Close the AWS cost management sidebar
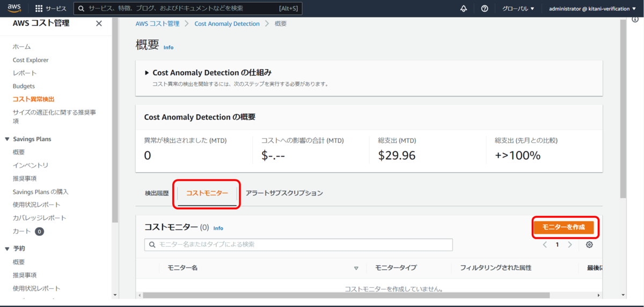This screenshot has width=644, height=307. pos(99,23)
